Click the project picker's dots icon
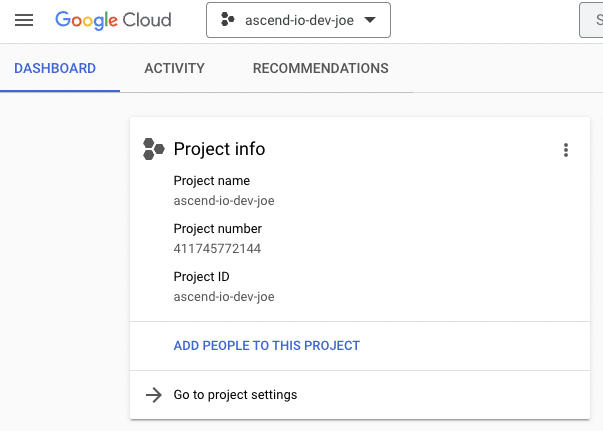This screenshot has width=603, height=431. 227,20
